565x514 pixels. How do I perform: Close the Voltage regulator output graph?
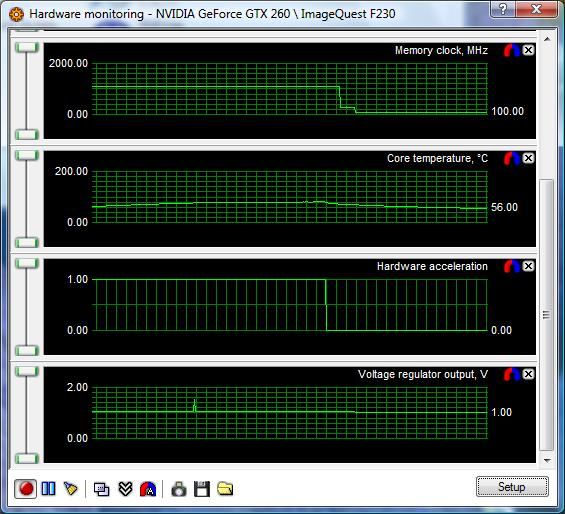[528, 374]
